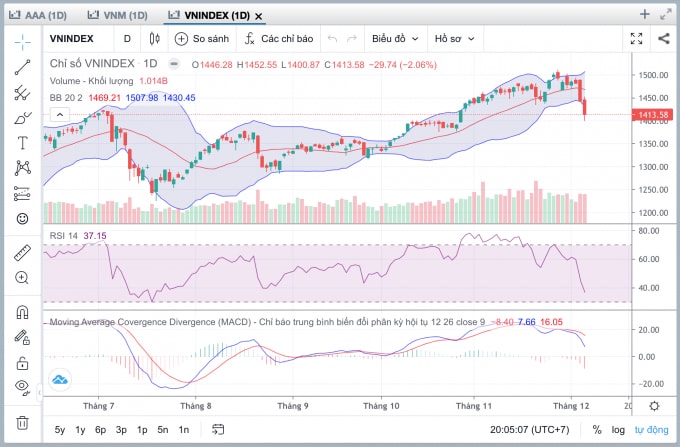680x447 pixels.
Task: Redo the last chart action
Action: (352, 39)
